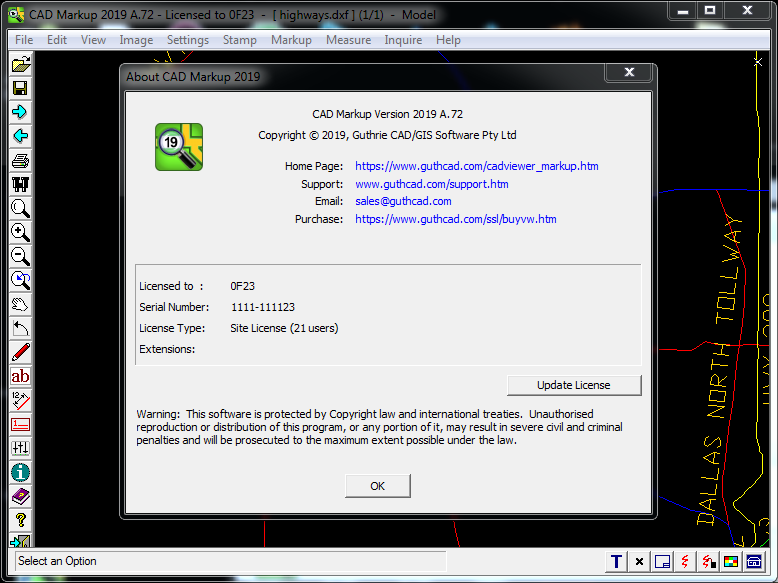Screen dimensions: 778x583
Task: Click the Open file folder icon
Action: click(20, 64)
